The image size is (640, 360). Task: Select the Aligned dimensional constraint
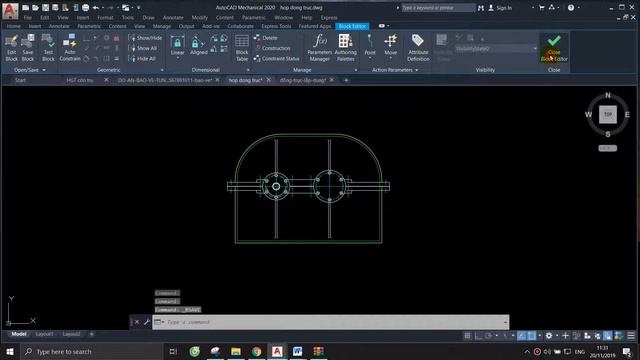pyautogui.click(x=198, y=45)
